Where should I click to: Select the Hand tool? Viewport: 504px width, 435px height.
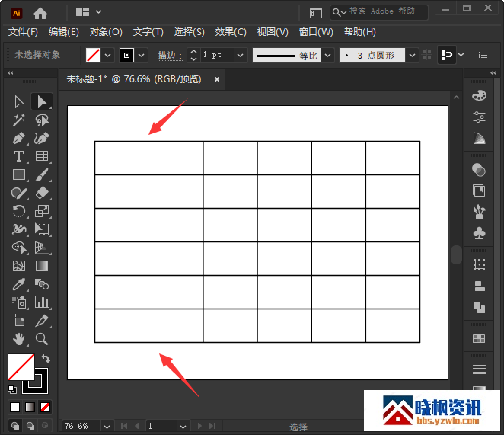19,339
